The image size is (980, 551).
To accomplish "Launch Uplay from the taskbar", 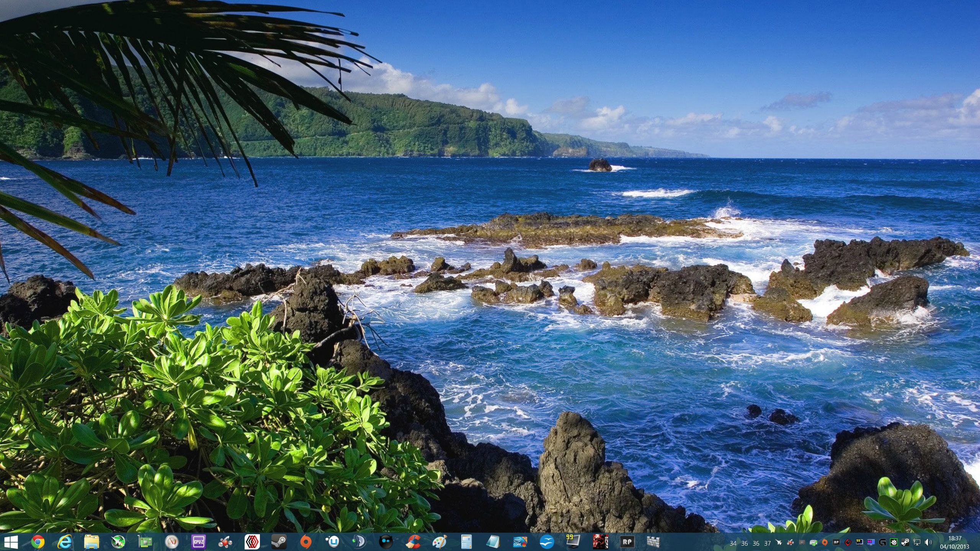I will 332,542.
